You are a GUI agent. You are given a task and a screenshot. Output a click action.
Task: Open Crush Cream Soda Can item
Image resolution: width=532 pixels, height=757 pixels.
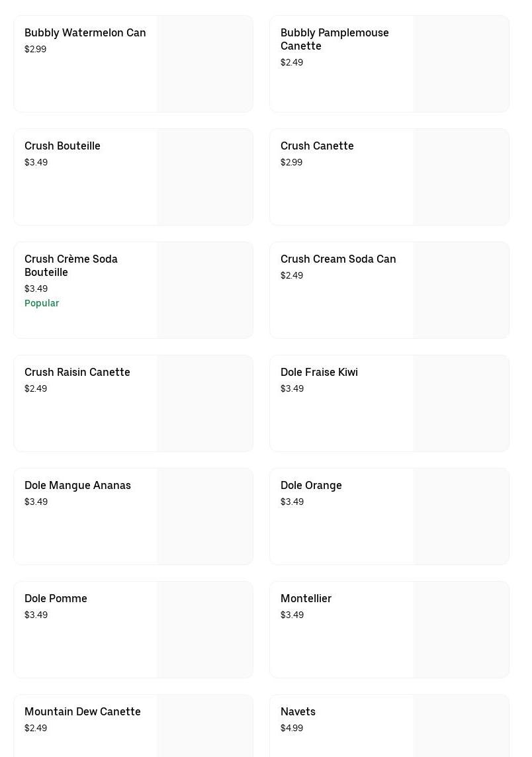338,259
